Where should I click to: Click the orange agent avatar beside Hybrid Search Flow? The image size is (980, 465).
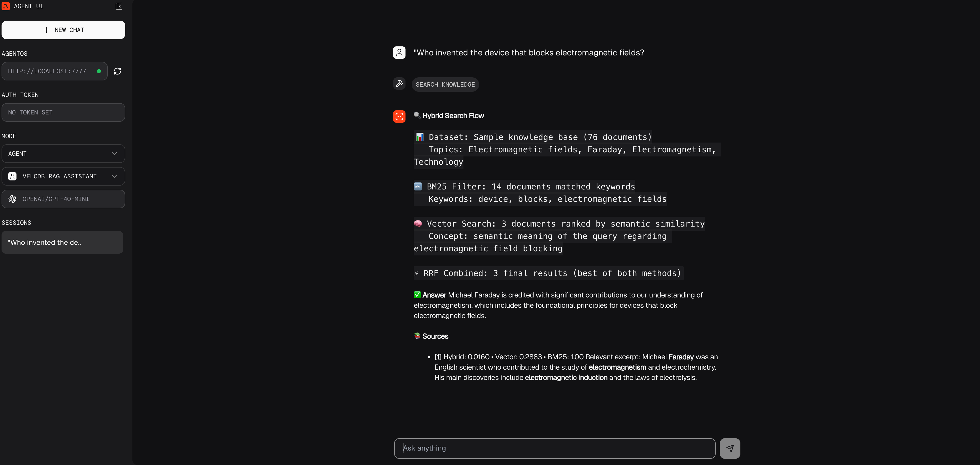pyautogui.click(x=399, y=117)
